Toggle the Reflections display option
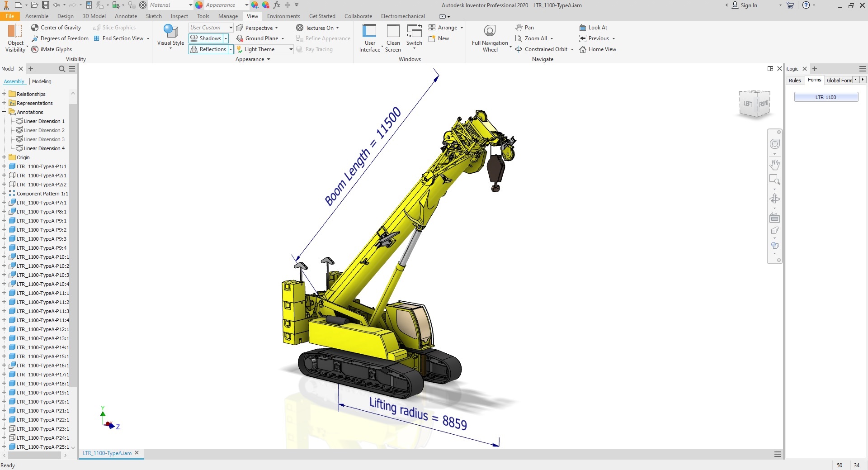Viewport: 868px width, 470px height. (x=208, y=49)
